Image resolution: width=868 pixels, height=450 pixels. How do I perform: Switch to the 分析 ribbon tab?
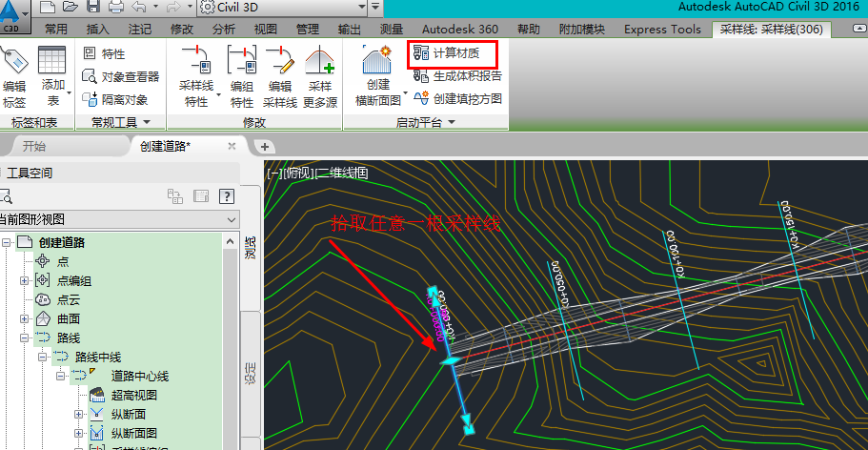(224, 30)
